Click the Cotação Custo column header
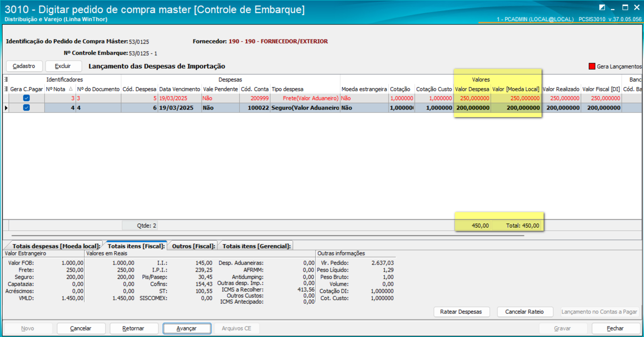 click(x=434, y=89)
